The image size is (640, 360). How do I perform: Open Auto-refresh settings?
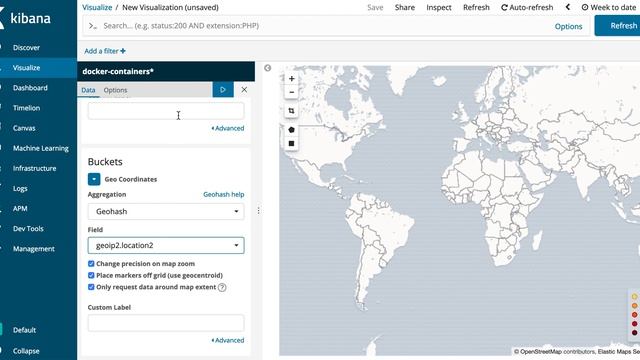click(527, 7)
